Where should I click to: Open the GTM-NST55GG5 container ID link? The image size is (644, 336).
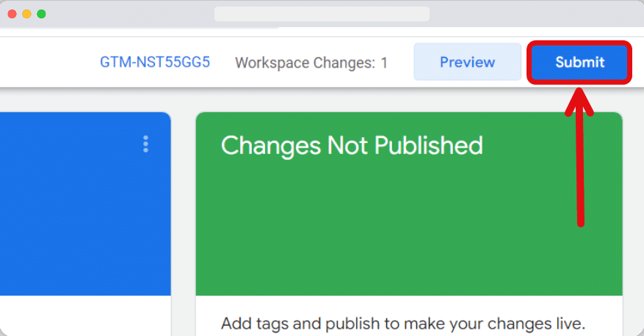click(x=155, y=62)
